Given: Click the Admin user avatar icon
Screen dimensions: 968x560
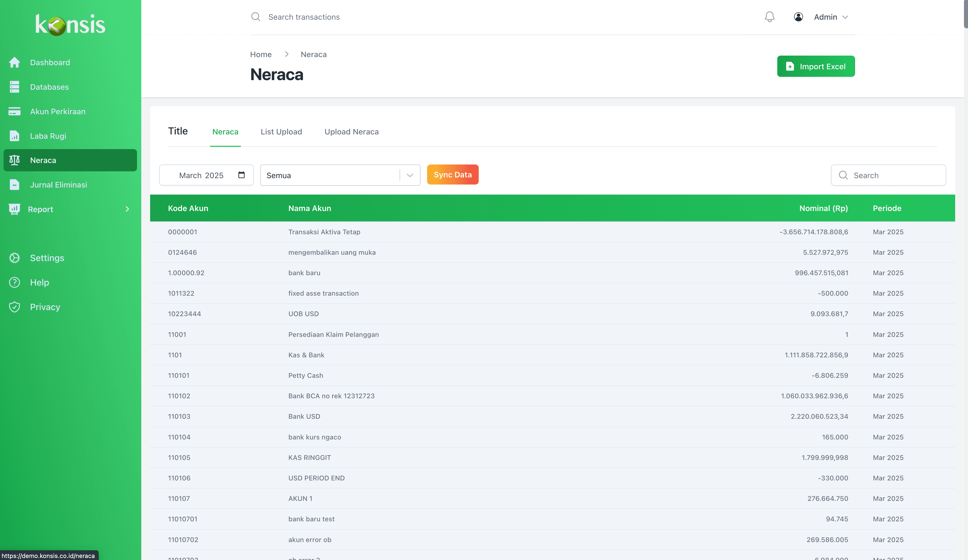Looking at the screenshot, I should coord(798,17).
